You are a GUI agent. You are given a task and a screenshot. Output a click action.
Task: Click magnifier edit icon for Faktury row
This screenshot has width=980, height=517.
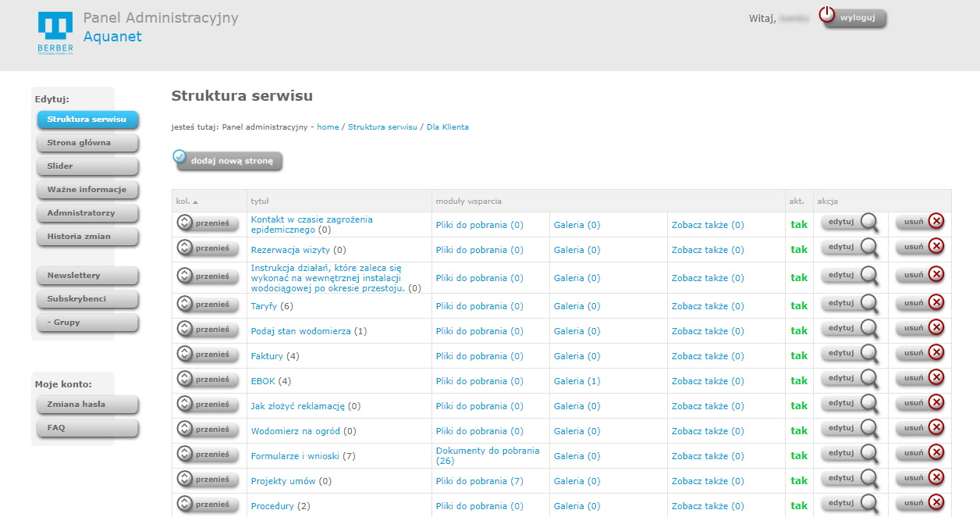[868, 354]
